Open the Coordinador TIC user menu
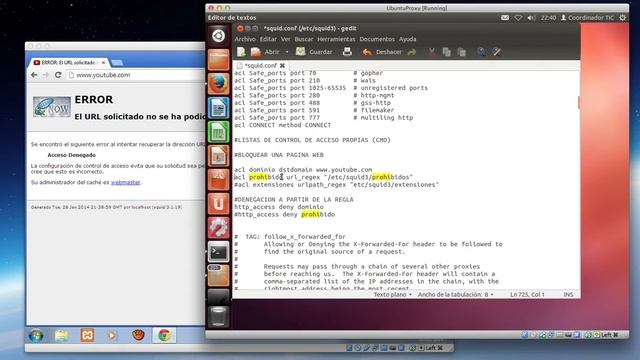 [587, 18]
